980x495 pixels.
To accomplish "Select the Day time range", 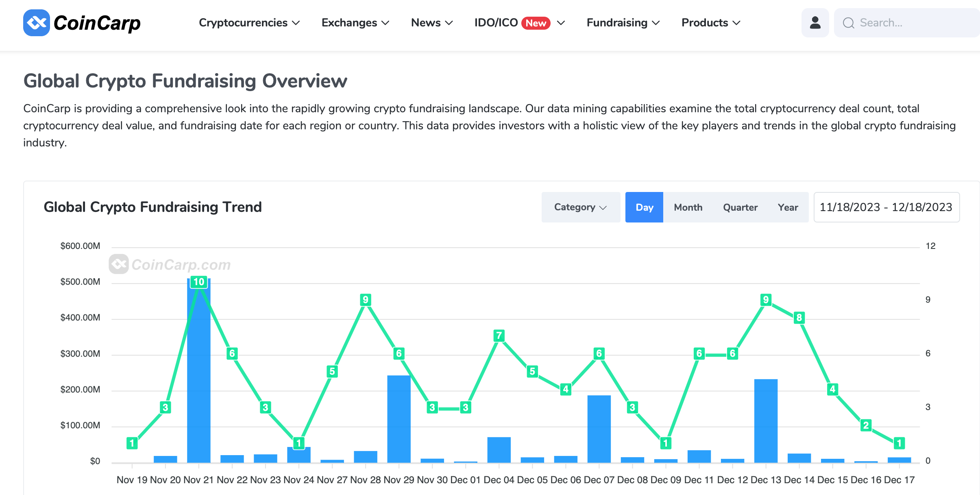I will pos(644,207).
